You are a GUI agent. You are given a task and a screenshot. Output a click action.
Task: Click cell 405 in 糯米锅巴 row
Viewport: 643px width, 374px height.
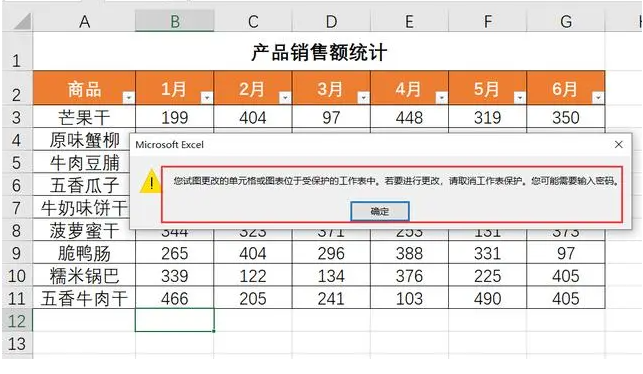click(566, 275)
